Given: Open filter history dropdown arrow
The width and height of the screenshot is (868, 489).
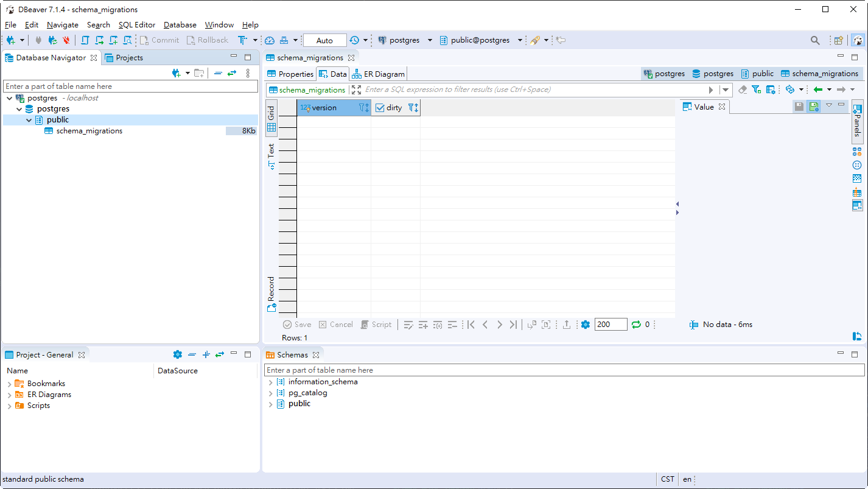Looking at the screenshot, I should pos(726,90).
